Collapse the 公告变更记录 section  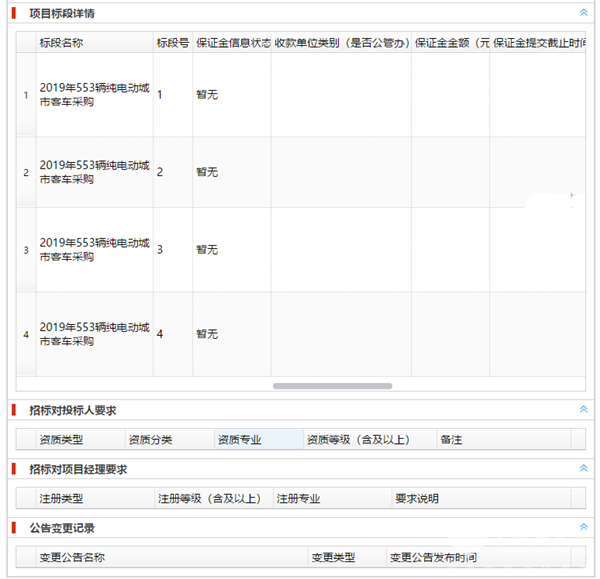pyautogui.click(x=583, y=527)
